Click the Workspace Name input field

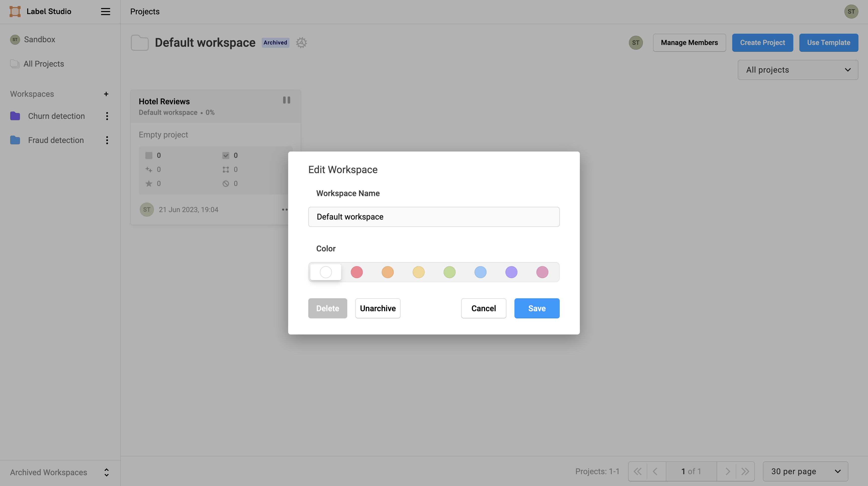(434, 217)
